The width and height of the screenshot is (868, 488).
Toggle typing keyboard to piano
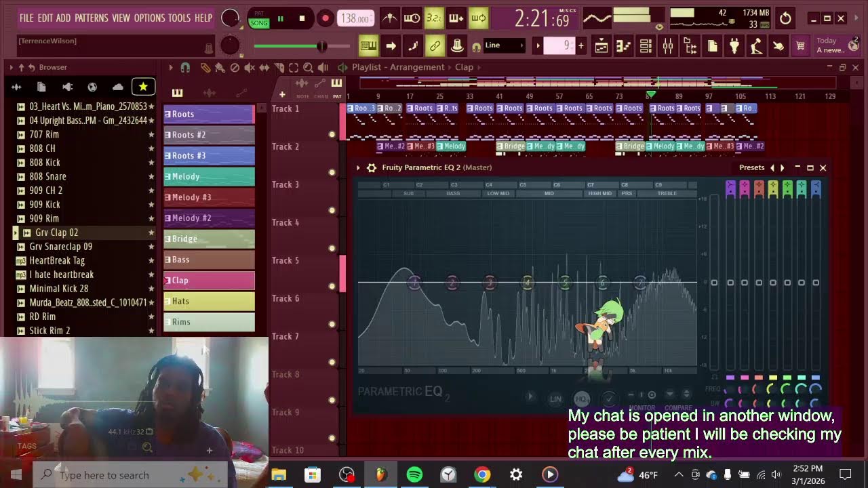(368, 46)
